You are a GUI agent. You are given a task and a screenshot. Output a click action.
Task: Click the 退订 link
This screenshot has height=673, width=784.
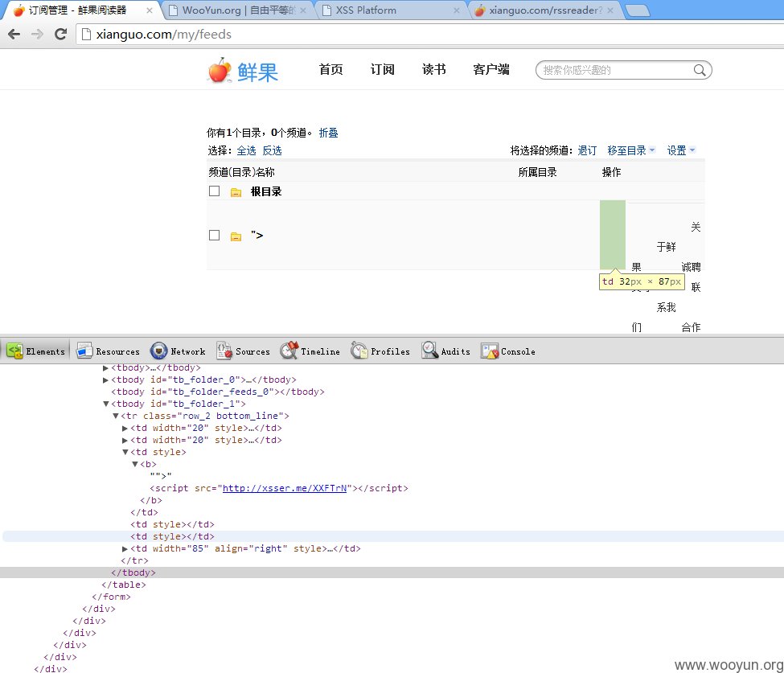point(588,150)
